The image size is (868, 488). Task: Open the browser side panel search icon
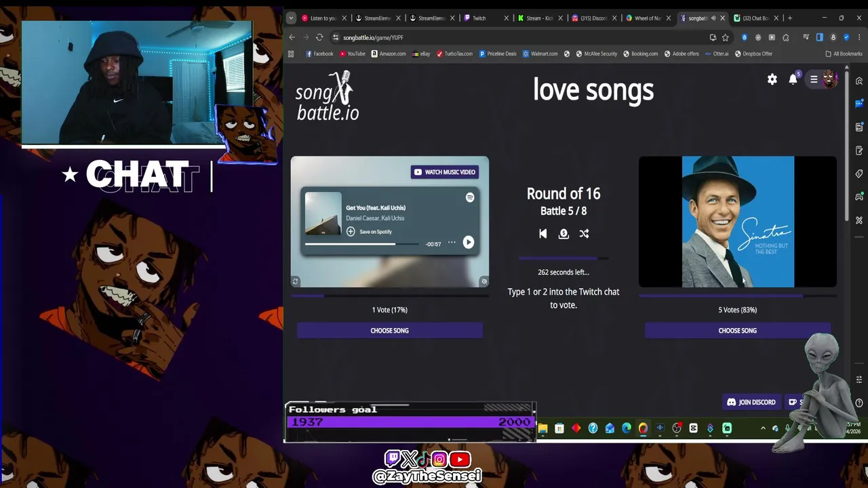coord(859,81)
